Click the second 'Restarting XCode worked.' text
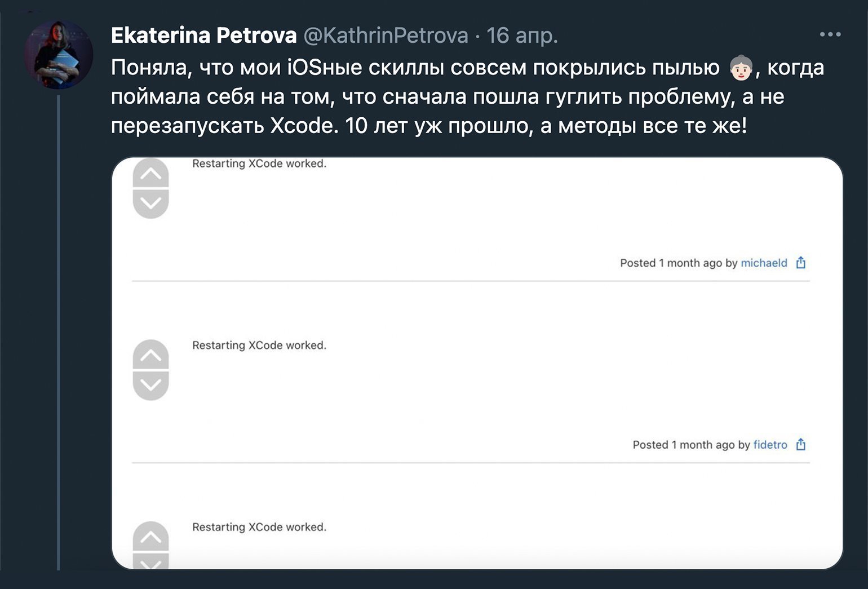The width and height of the screenshot is (868, 589). [259, 345]
